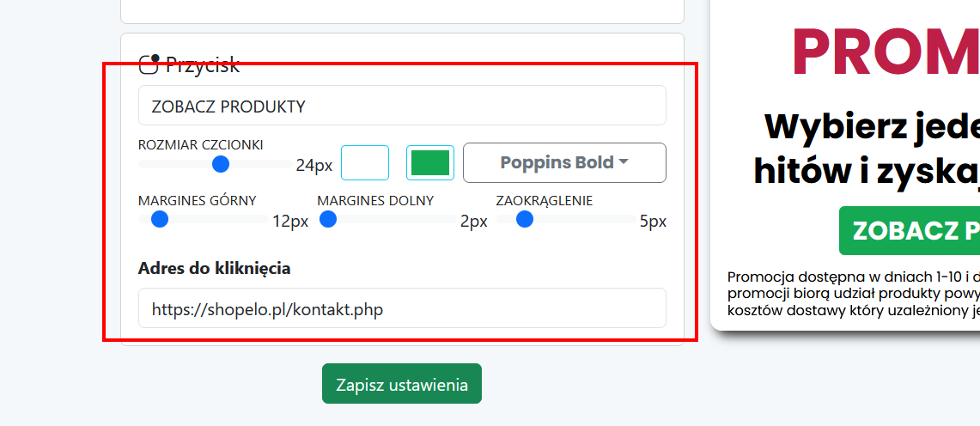
Task: Click the ROZMIAR CZCIONKI label
Action: click(200, 144)
